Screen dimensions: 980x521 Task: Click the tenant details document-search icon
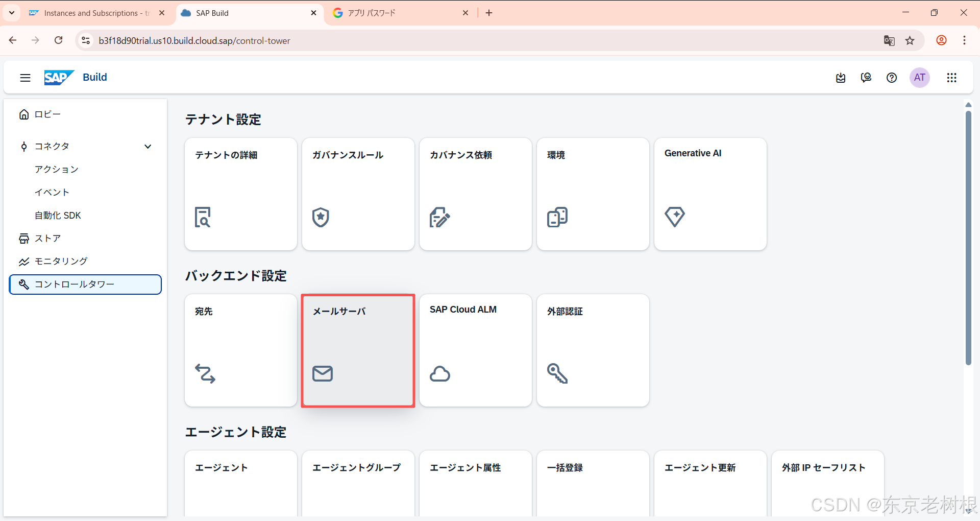203,217
